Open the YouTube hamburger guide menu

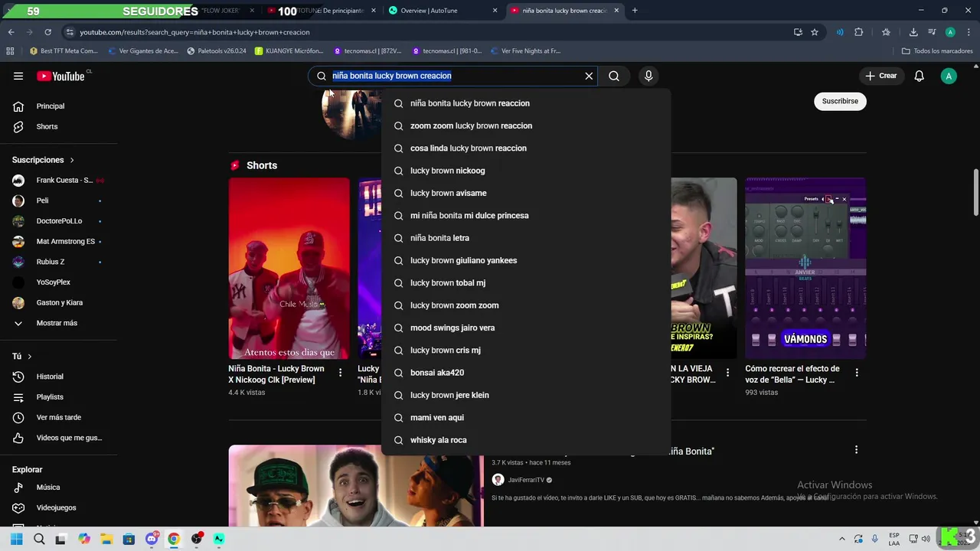18,76
